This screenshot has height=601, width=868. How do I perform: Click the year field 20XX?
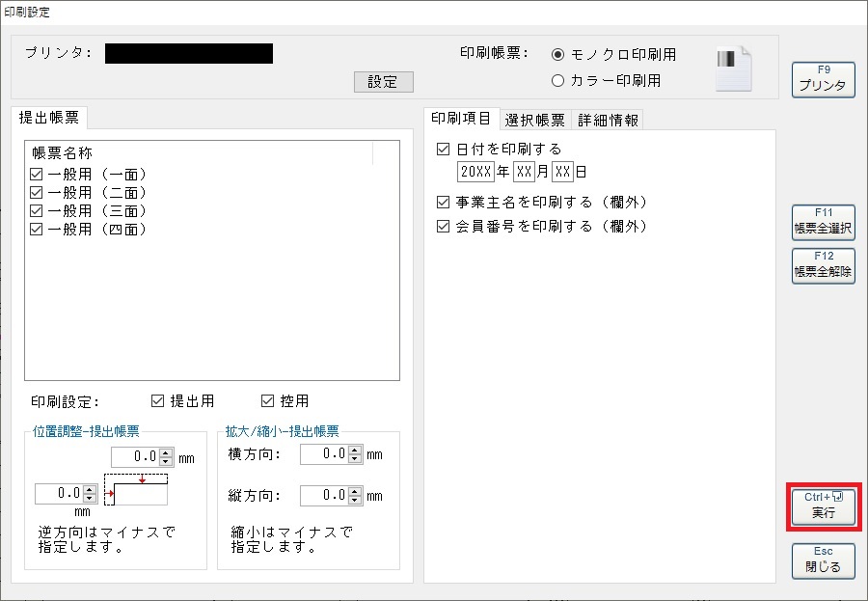tap(475, 173)
